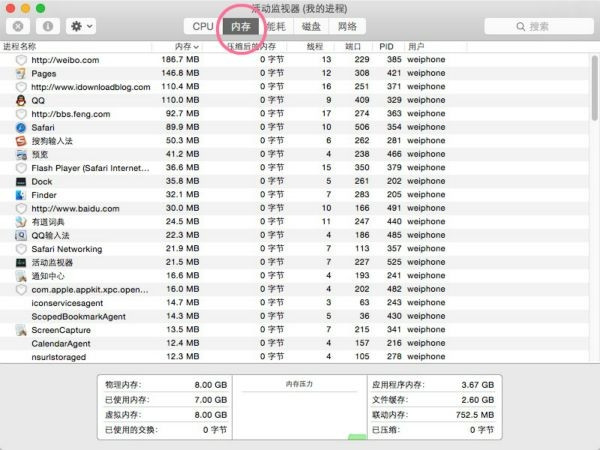Click the 146.8 MB memory value
Image resolution: width=600 pixels, height=450 pixels.
[x=180, y=73]
